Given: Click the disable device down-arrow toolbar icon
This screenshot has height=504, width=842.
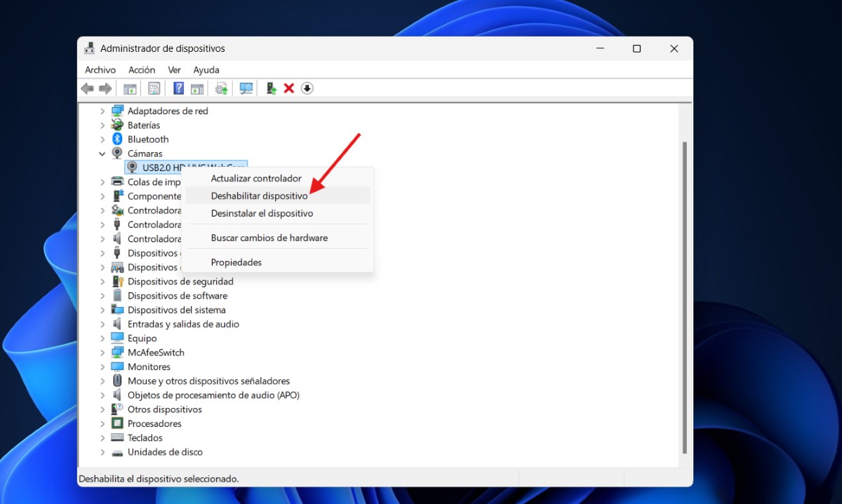Looking at the screenshot, I should click(x=307, y=88).
